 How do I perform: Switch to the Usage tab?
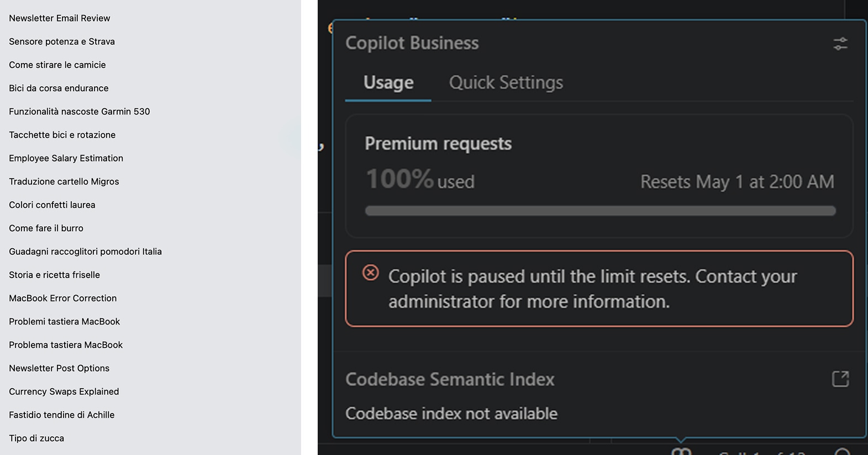388,83
